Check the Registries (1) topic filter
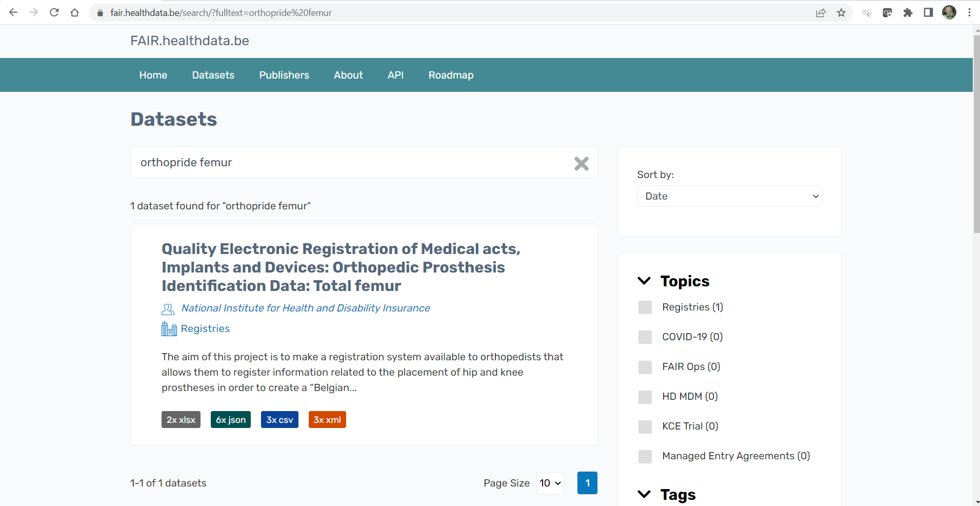980x506 pixels. (x=645, y=307)
